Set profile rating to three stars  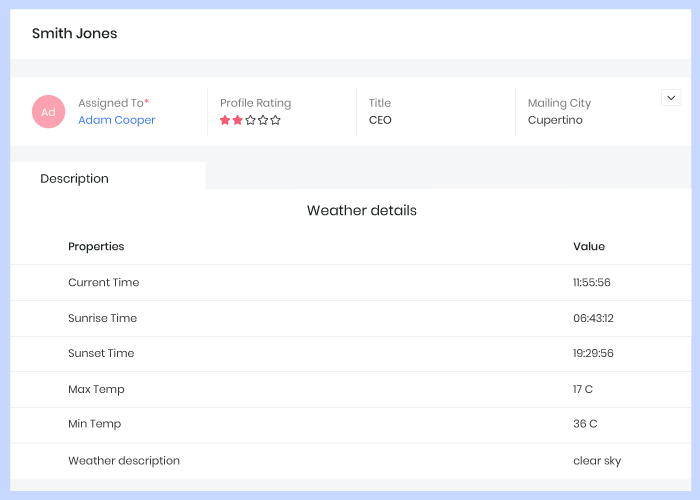(x=250, y=121)
